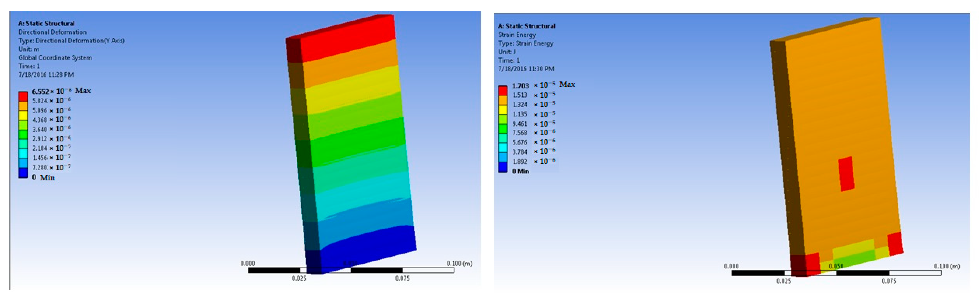This screenshot has height=305, width=980.
Task: Click dark blue Min swatch in deformation legend
Action: 23,173
